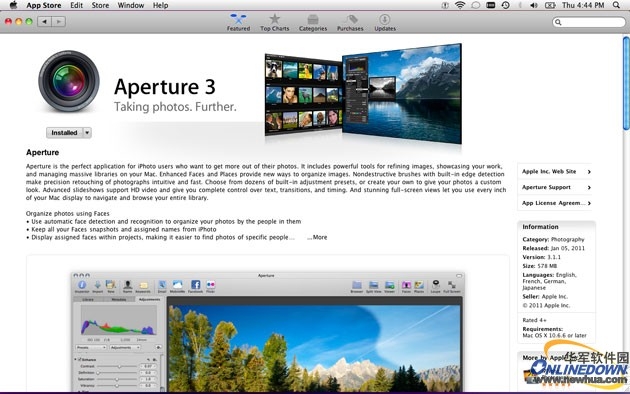Click the battery status icon
The image size is (630, 394).
tap(550, 5)
